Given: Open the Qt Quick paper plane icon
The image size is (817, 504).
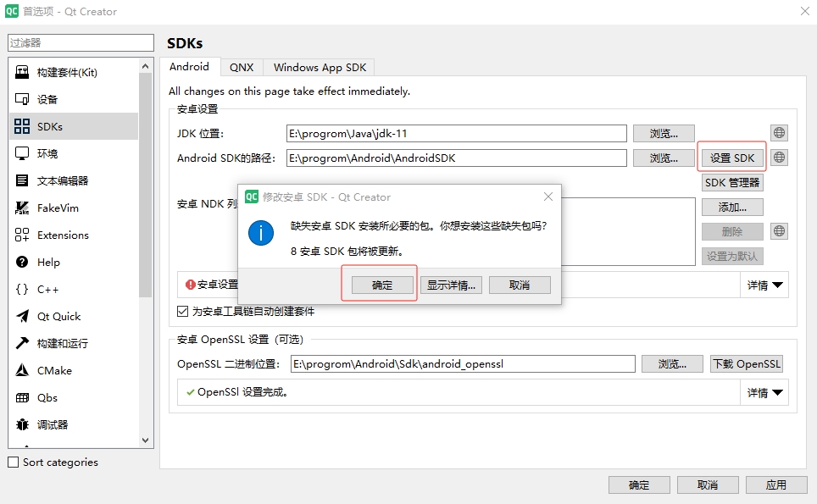Looking at the screenshot, I should pyautogui.click(x=22, y=316).
